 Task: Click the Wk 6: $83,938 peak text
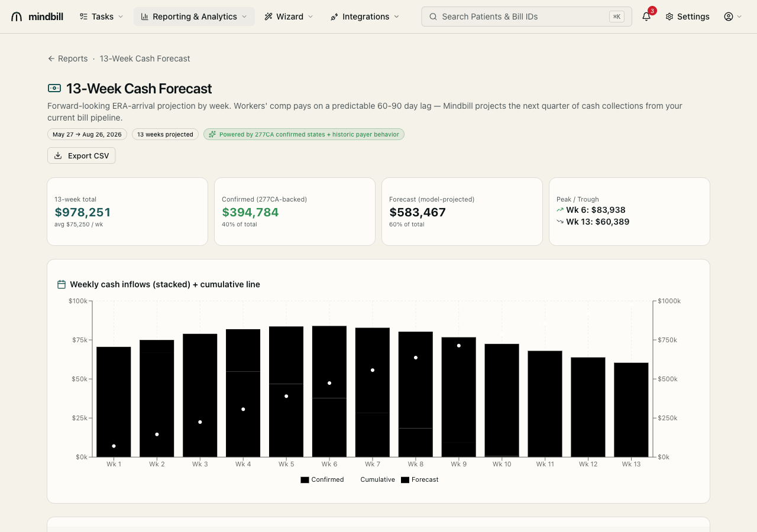[596, 210]
